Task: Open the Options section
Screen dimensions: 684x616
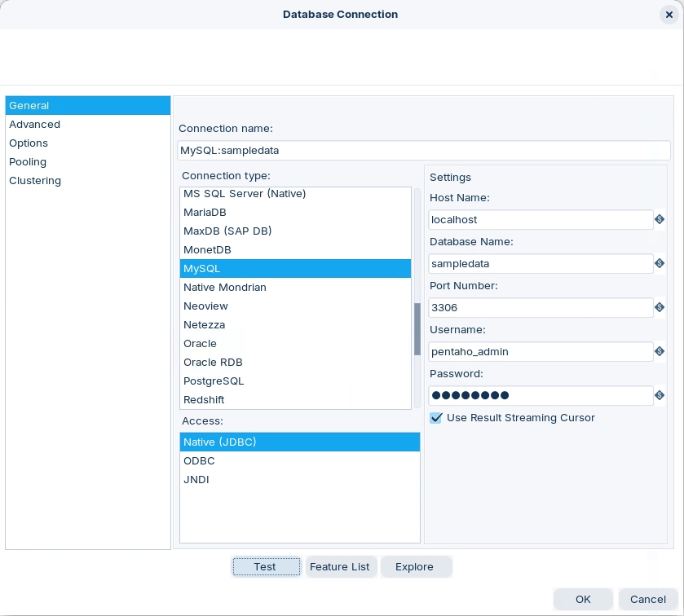Action: click(29, 143)
